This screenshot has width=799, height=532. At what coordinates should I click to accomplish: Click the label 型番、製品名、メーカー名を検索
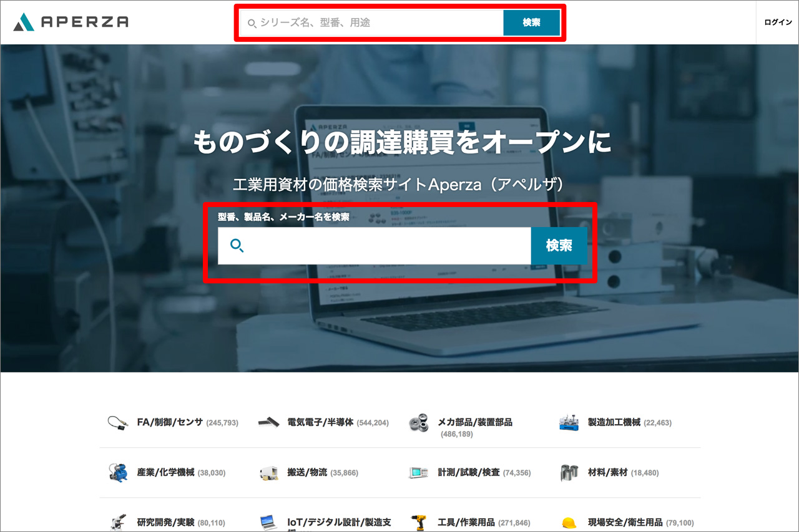coord(283,217)
